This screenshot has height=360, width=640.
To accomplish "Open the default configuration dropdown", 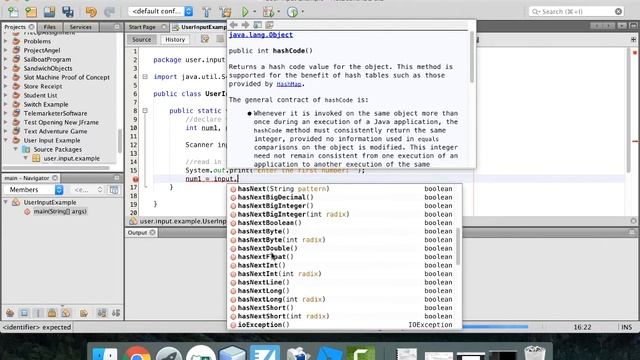I will [x=160, y=11].
